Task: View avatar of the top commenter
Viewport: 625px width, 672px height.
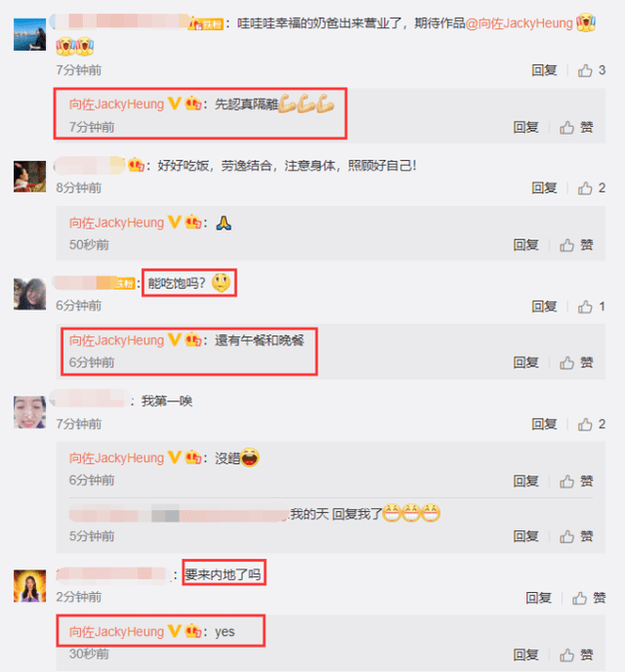Action: 29,35
